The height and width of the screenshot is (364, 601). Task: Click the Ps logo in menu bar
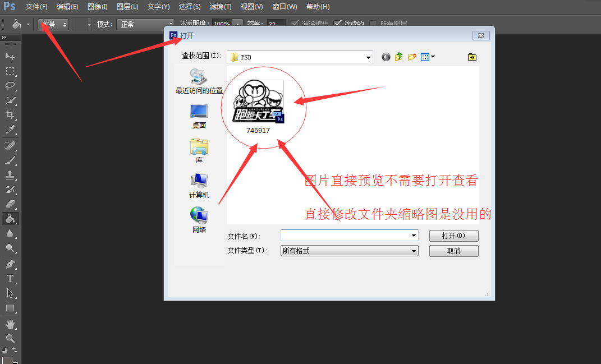coord(9,7)
